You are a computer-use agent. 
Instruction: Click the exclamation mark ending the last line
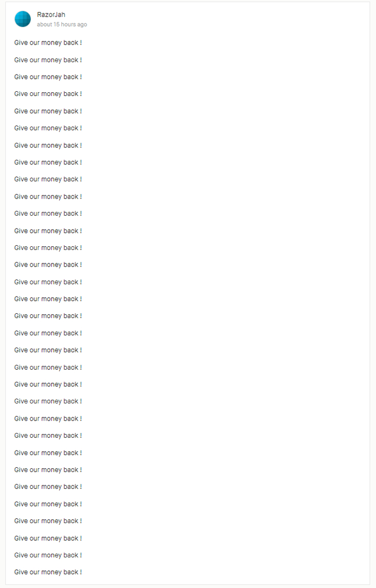(x=81, y=572)
